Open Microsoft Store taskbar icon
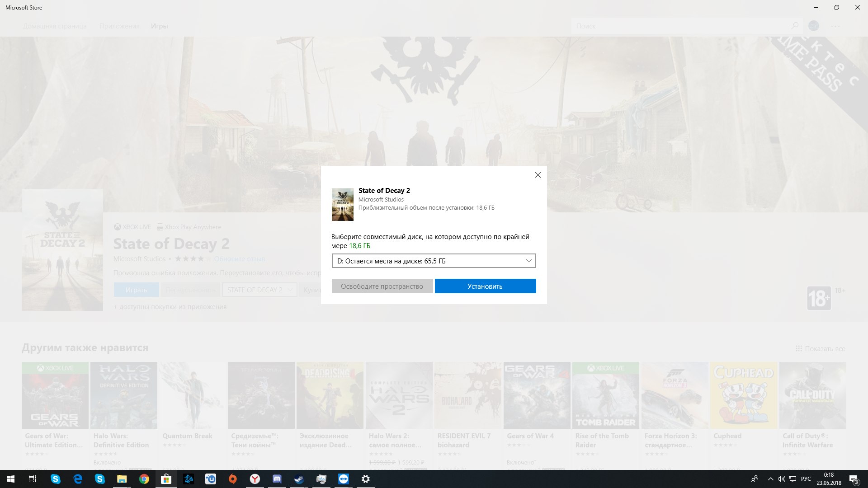Viewport: 868px width, 488px height. (166, 479)
